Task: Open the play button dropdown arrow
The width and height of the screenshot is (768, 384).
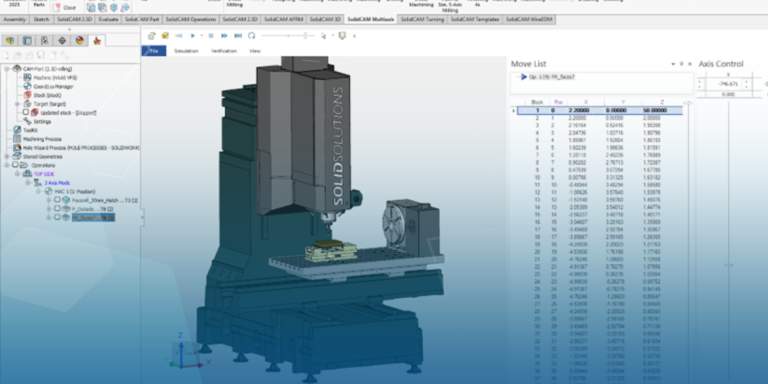Action: 201,36
